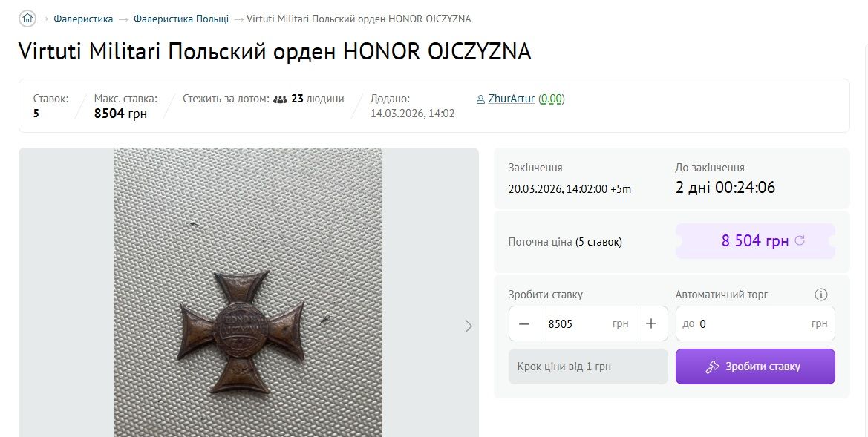The height and width of the screenshot is (437, 868).
Task: Click the Зробити ставку purple button
Action: click(755, 367)
